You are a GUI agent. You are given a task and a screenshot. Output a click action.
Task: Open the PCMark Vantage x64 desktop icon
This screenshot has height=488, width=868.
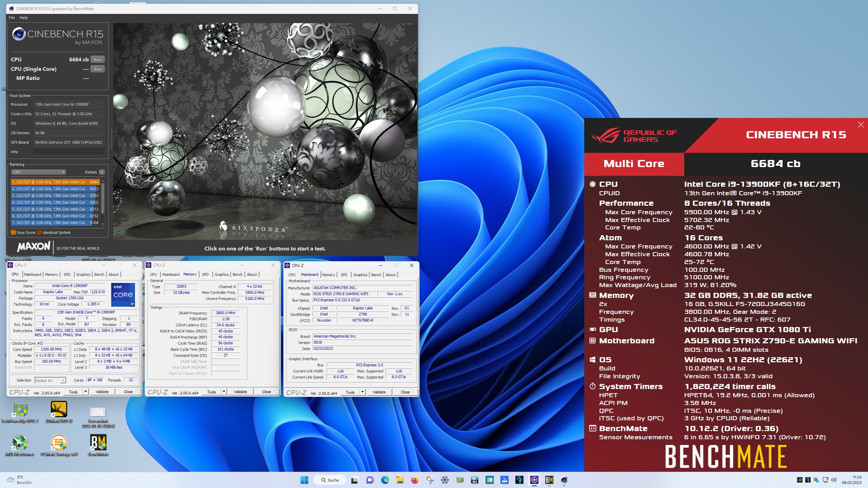click(59, 446)
